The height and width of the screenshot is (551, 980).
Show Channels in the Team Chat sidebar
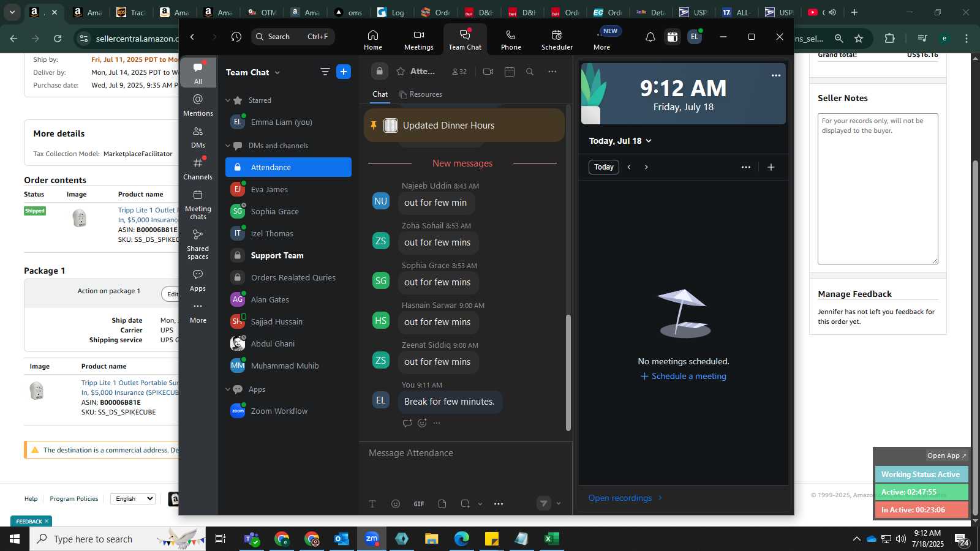point(198,168)
